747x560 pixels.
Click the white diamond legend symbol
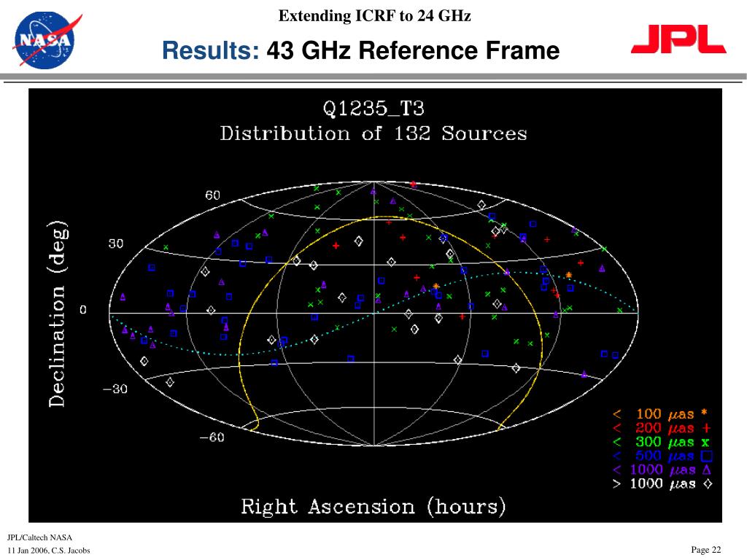(x=708, y=484)
